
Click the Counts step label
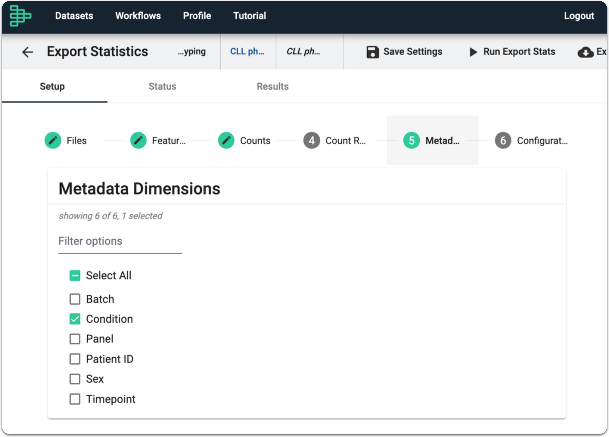[255, 141]
